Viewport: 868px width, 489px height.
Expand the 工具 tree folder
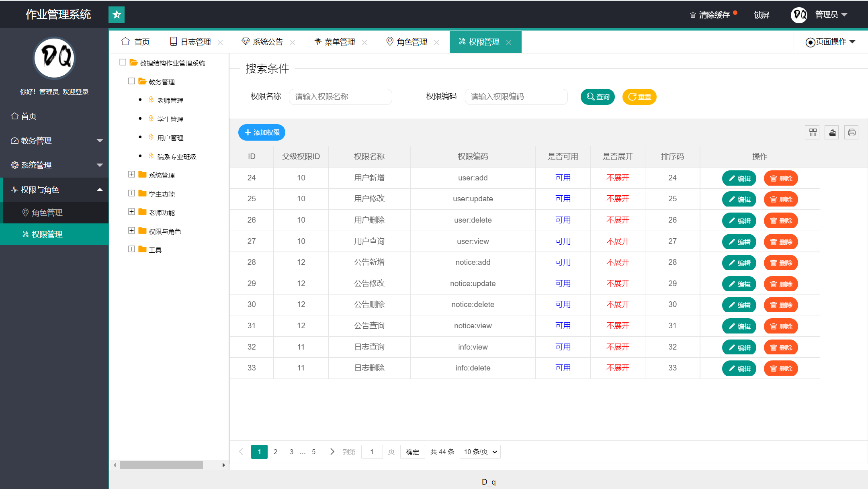pos(131,249)
